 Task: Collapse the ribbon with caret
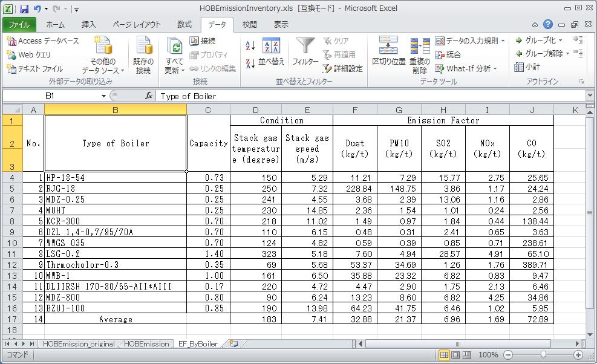535,25
